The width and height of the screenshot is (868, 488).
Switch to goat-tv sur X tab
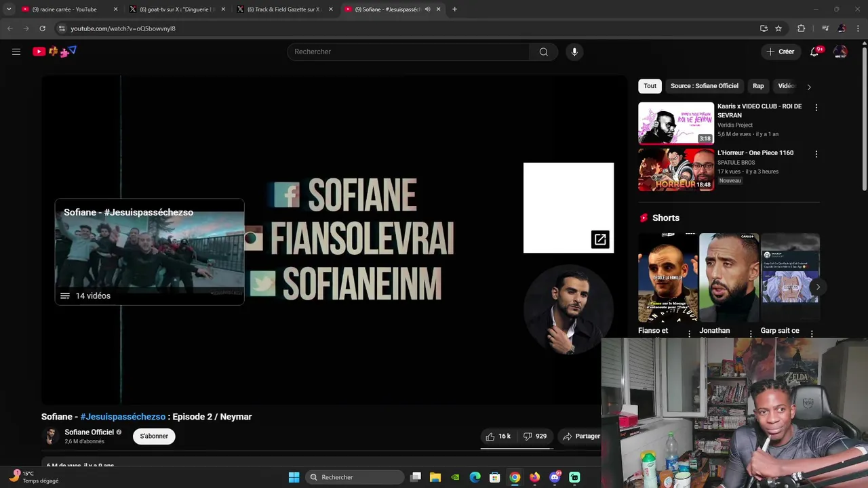[178, 9]
